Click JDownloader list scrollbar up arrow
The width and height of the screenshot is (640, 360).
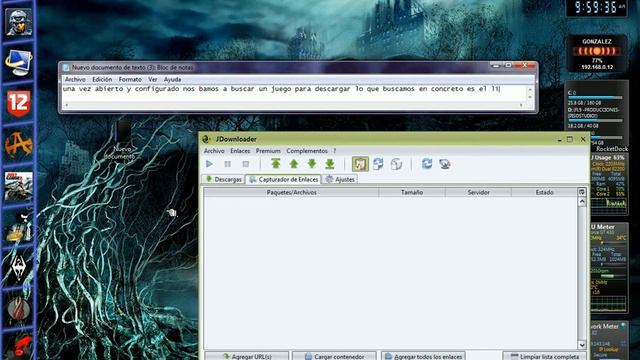[x=582, y=202]
